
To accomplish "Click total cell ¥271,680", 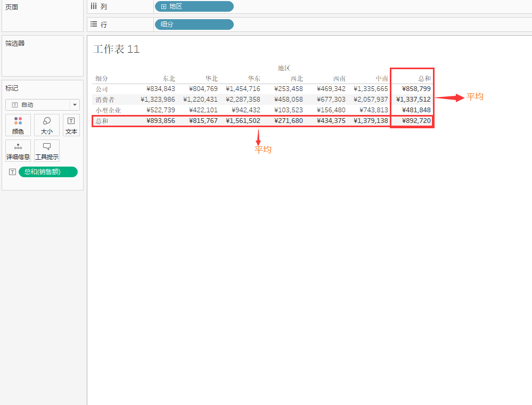I will [x=289, y=121].
